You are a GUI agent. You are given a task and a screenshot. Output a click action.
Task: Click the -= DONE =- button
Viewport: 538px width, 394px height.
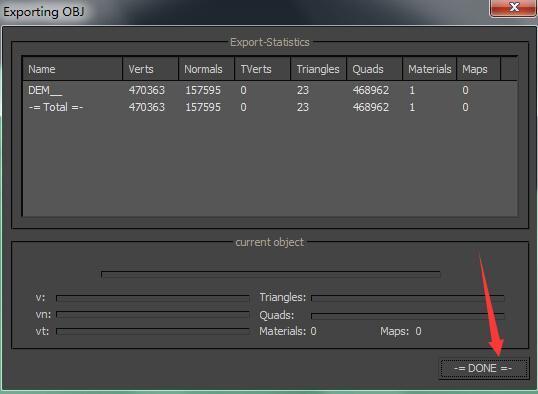pos(484,368)
